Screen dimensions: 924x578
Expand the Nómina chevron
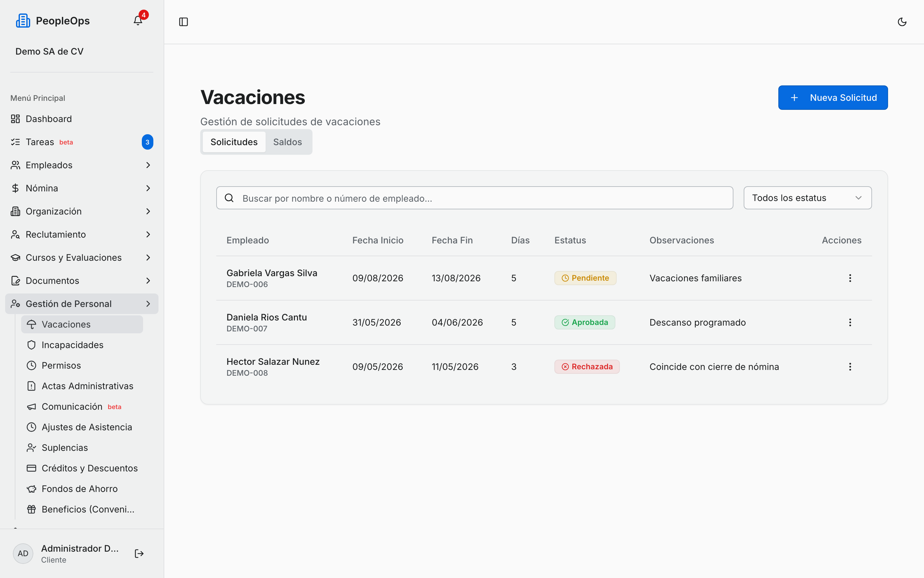point(148,188)
